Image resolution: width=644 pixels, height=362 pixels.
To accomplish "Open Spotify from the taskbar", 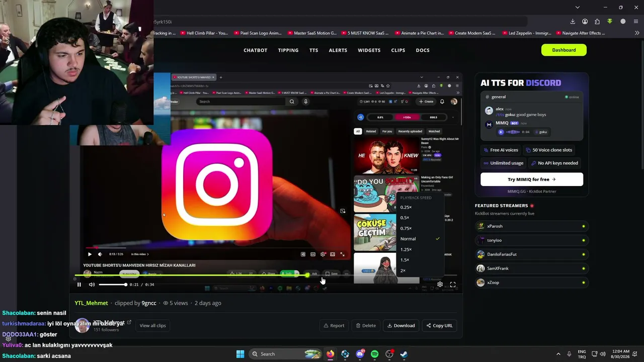I will [x=375, y=354].
